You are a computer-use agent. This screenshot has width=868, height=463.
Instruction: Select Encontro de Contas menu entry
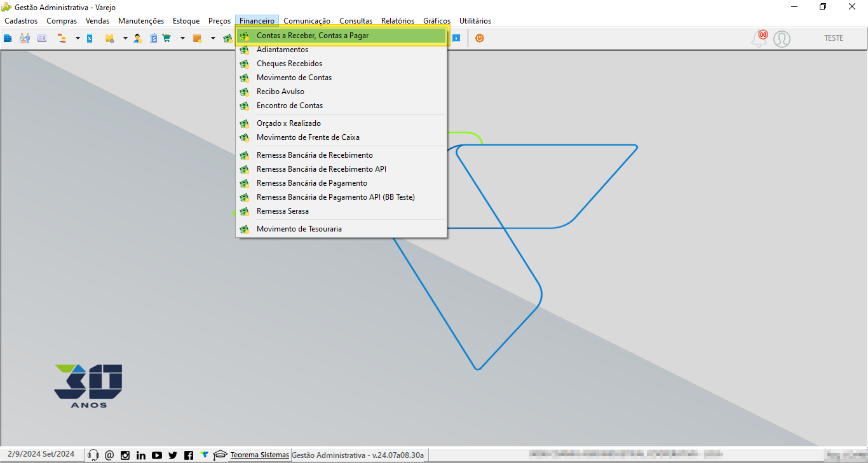(341, 106)
